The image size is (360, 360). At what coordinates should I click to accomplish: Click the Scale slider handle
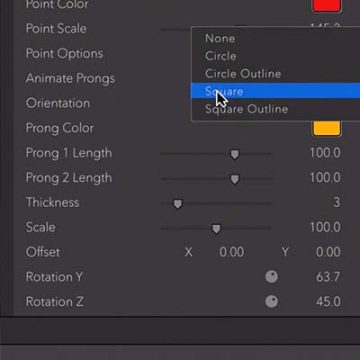(x=216, y=229)
